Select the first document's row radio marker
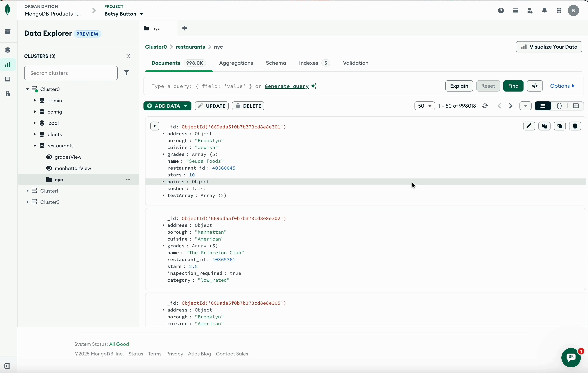Viewport: 588px width, 373px height. coord(155,126)
